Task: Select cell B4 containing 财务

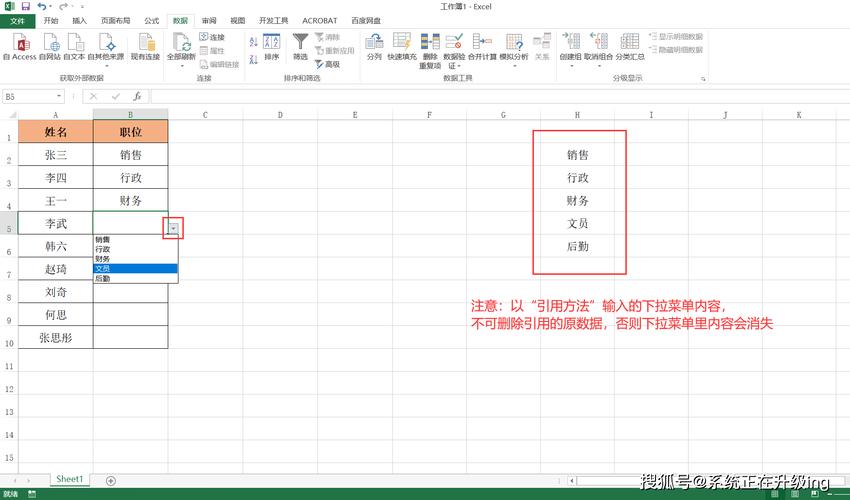Action: click(x=131, y=200)
